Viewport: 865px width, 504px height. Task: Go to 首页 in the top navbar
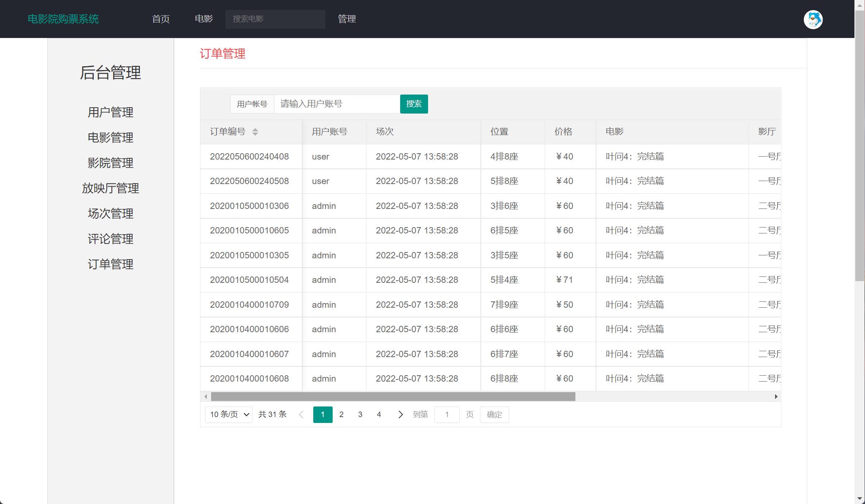click(161, 19)
